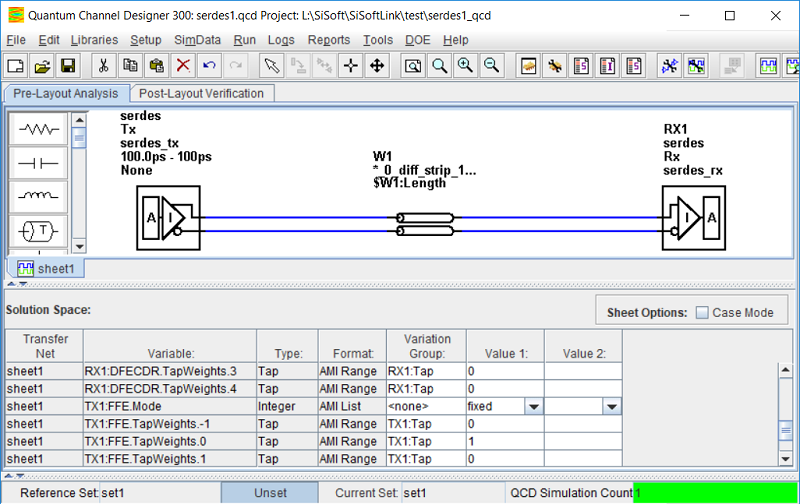Viewport: 800px width, 504px height.
Task: Click the green simulation count progress bar
Action: 715,493
